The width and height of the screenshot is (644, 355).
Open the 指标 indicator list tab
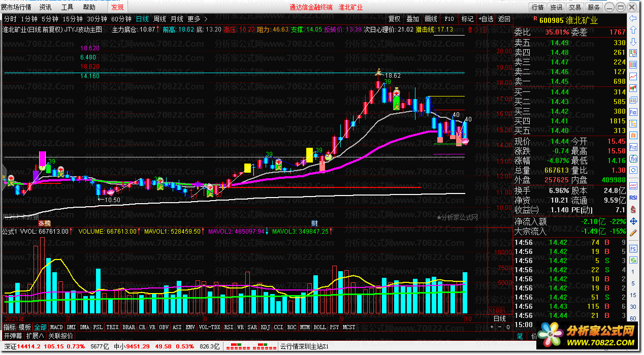[10, 327]
